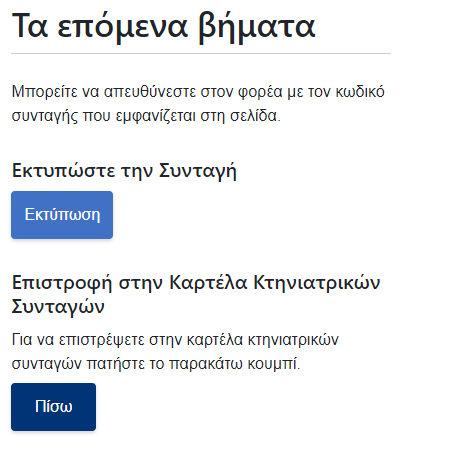
Task: Click the horizontal divider under the main title
Action: point(201,53)
